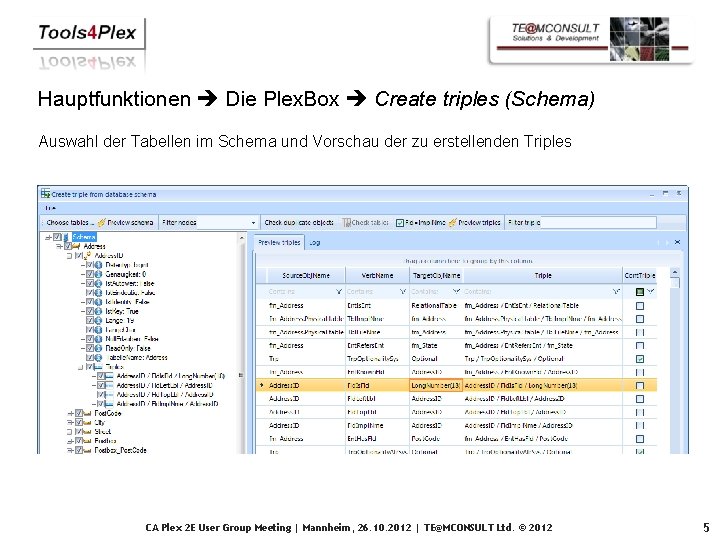The image size is (720, 540).
Task: Sort by SourceObjName column header
Action: pos(306,276)
